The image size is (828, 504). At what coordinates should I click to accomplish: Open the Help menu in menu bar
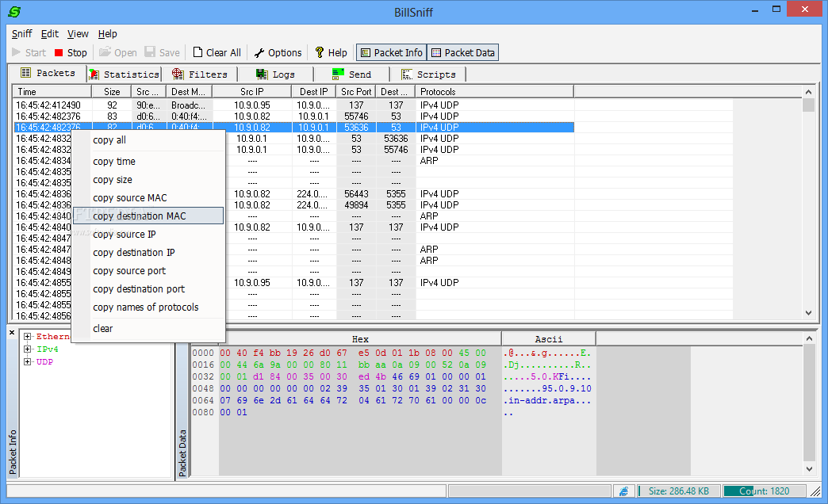[x=107, y=34]
